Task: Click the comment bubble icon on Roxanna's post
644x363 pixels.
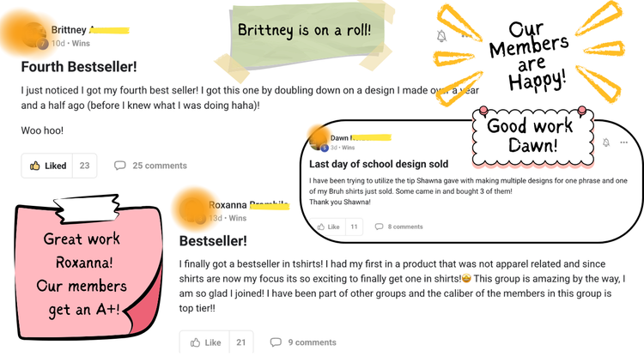Action: pos(276,342)
